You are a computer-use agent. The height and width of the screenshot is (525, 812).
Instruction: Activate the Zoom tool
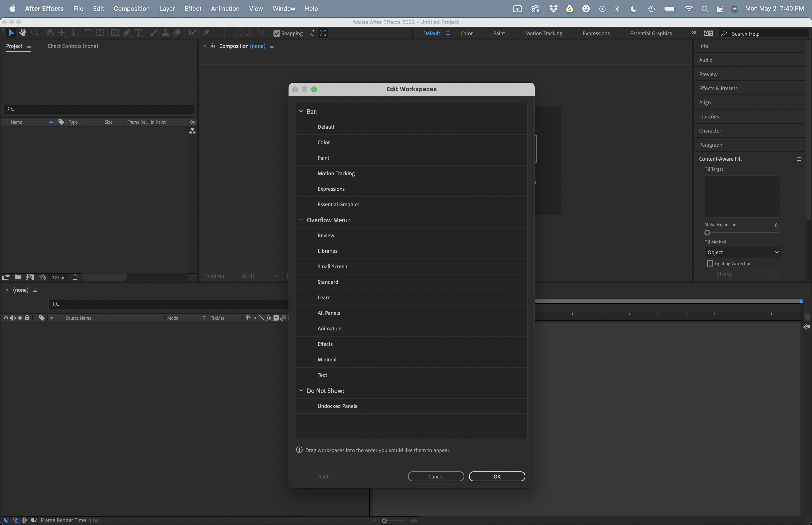[x=34, y=33]
